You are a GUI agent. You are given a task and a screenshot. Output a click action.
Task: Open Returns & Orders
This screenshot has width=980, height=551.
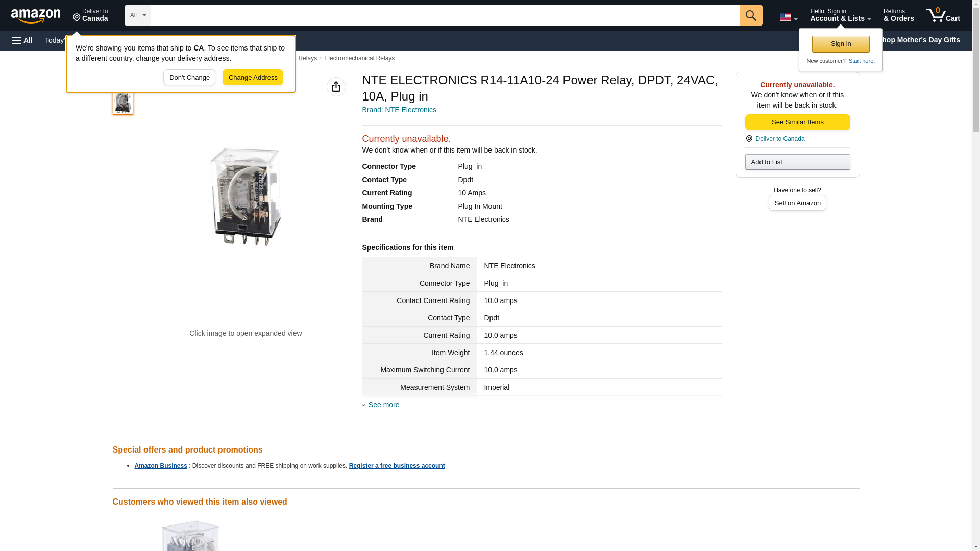coord(898,15)
